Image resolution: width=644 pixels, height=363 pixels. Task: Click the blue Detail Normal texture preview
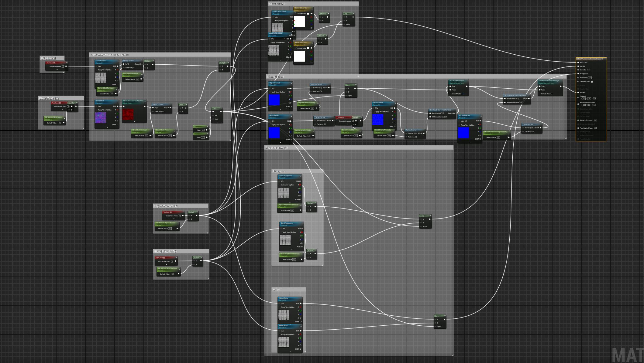click(378, 120)
